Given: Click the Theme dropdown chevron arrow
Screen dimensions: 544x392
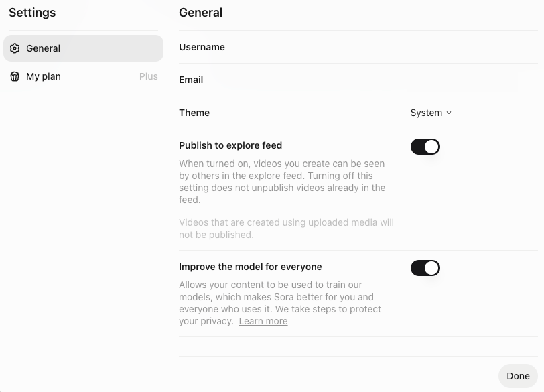Looking at the screenshot, I should 449,113.
